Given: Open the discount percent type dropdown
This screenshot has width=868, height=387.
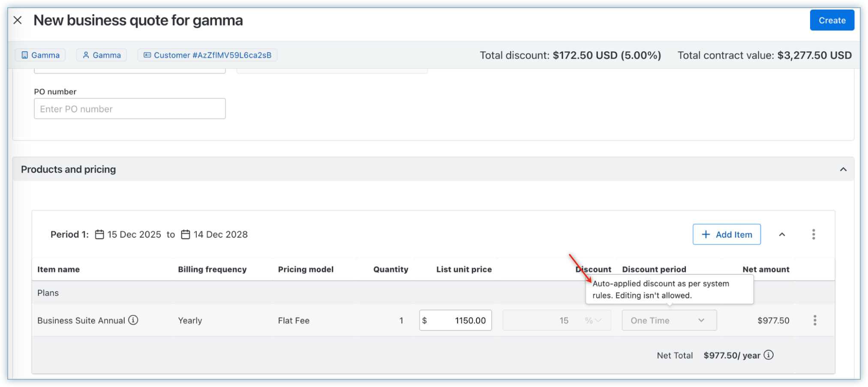Looking at the screenshot, I should (x=594, y=321).
